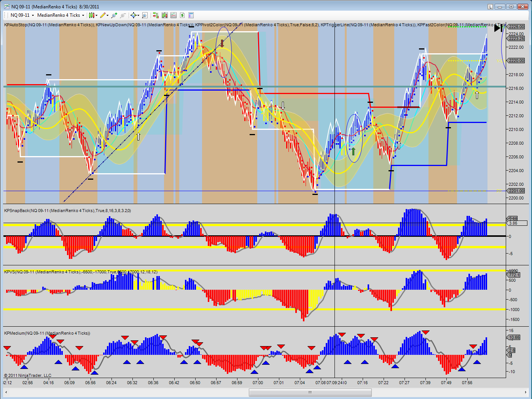The width and height of the screenshot is (532, 399).
Task: Click the KPVS indicator label
Action: (81, 272)
